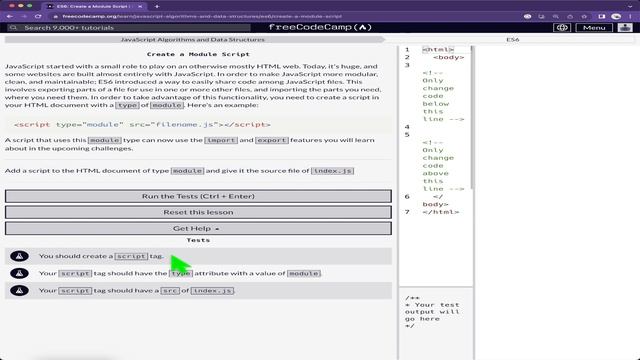This screenshot has height=360, width=640.
Task: Click the 'Create a Module Script' heading
Action: 198,54
